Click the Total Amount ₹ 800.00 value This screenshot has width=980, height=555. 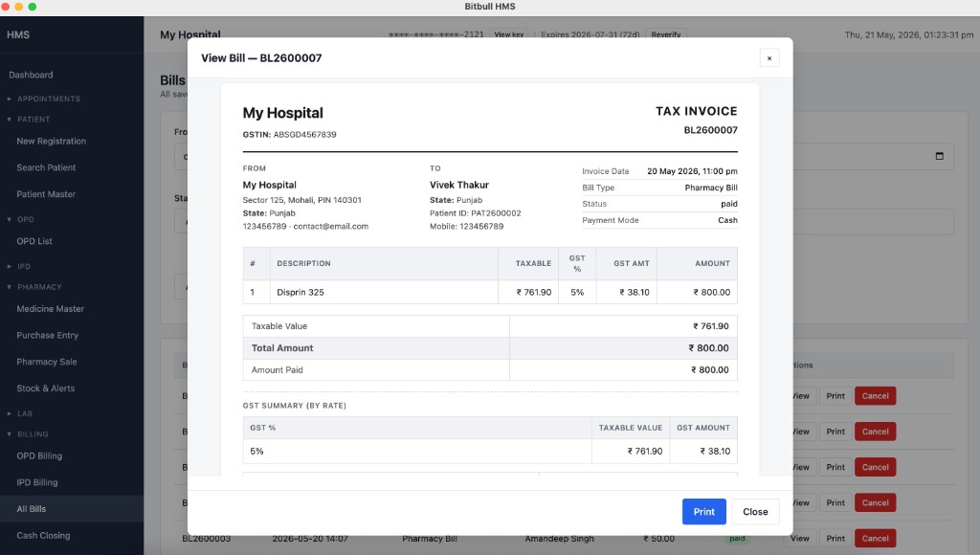click(709, 348)
